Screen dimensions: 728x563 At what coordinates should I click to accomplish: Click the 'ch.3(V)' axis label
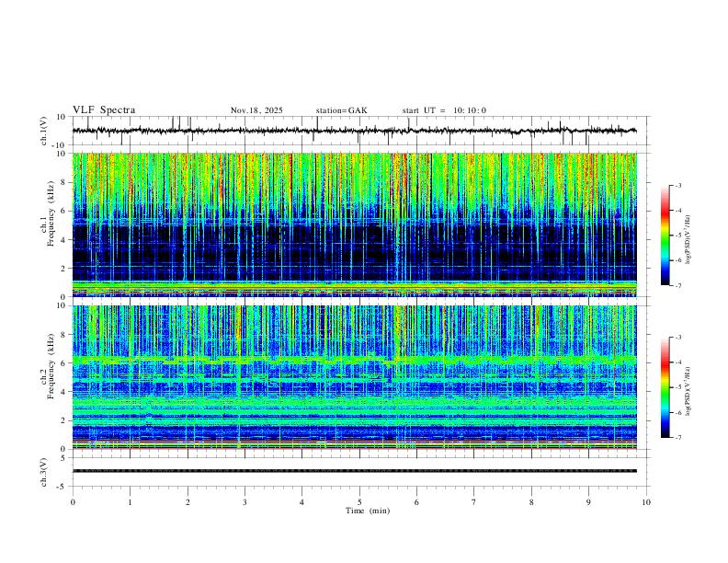(x=44, y=472)
